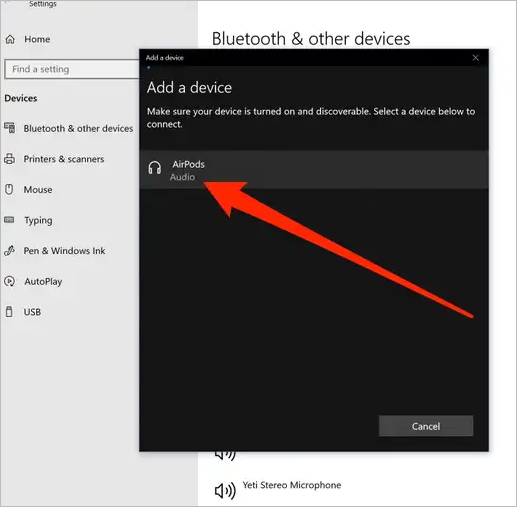Click the Mouse icon in sidebar
This screenshot has height=507, width=517.
pyautogui.click(x=9, y=189)
